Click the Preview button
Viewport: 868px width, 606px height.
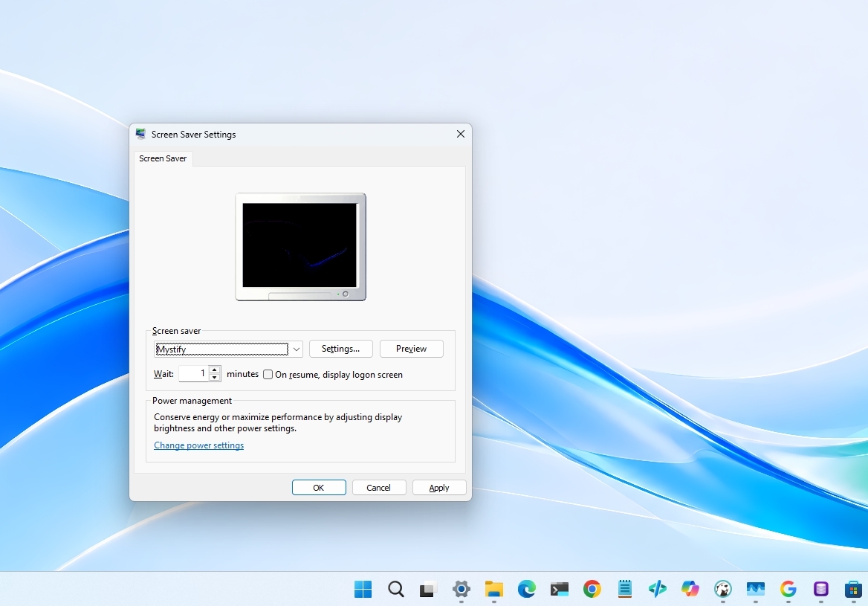click(x=411, y=349)
